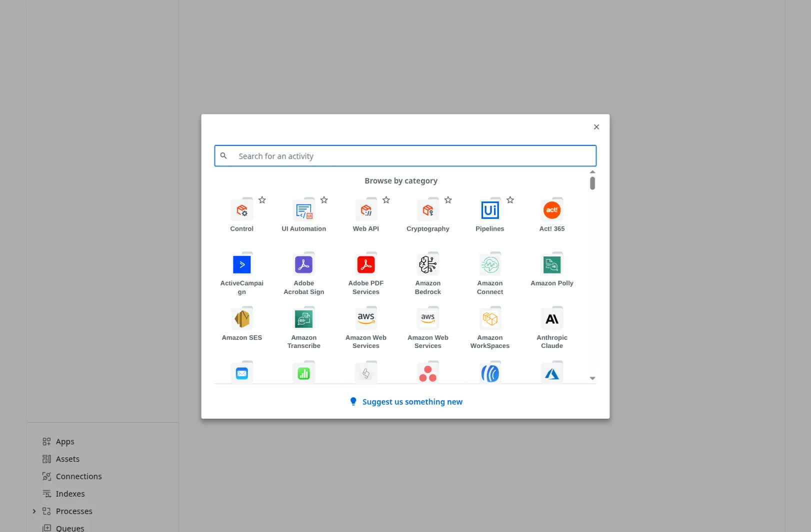Viewport: 811px width, 532px height.
Task: Select the Pipelines category icon
Action: tap(489, 210)
